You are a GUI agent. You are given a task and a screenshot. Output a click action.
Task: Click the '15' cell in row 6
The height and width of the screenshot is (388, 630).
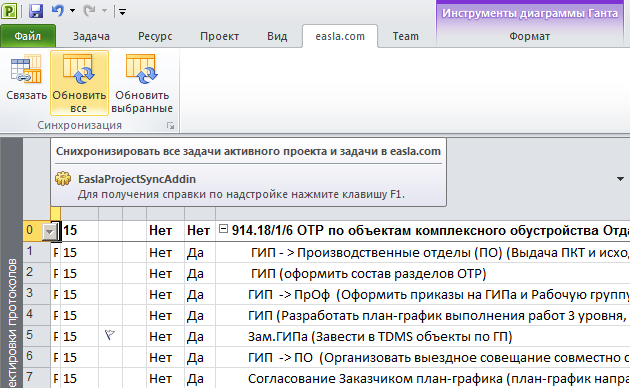click(79, 357)
